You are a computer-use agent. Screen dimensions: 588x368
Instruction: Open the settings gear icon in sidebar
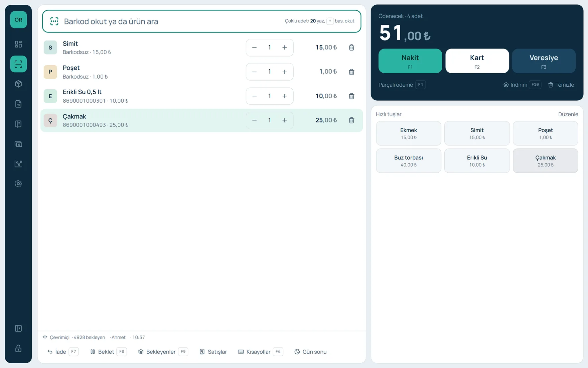[x=18, y=184]
